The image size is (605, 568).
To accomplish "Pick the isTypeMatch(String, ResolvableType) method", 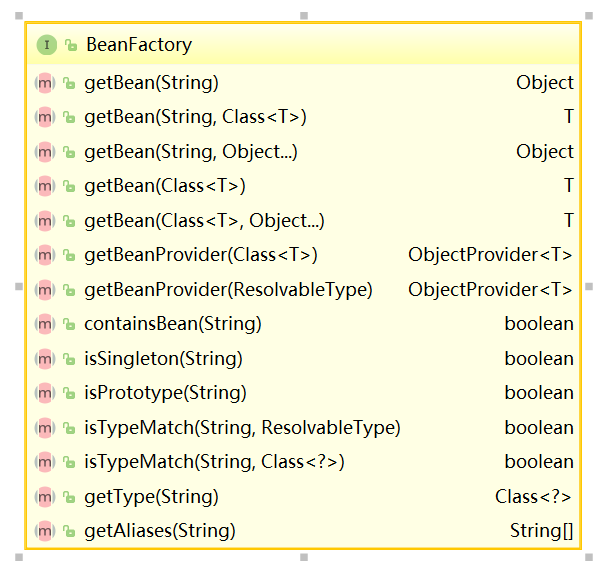I will (x=242, y=427).
